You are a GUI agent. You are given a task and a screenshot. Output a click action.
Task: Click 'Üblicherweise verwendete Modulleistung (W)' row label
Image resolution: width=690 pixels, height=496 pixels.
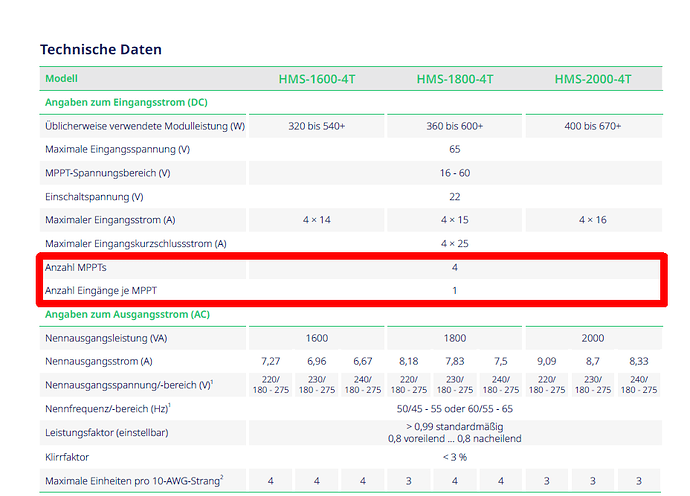point(145,126)
